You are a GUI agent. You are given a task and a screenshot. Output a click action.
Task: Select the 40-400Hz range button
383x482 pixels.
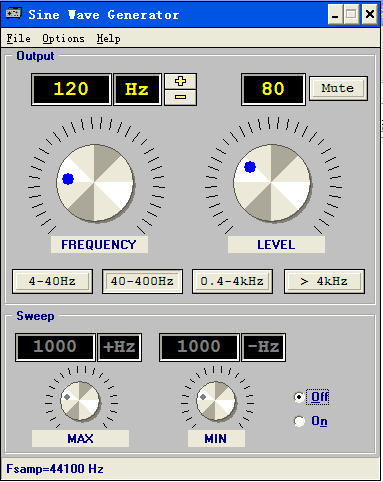pyautogui.click(x=142, y=281)
